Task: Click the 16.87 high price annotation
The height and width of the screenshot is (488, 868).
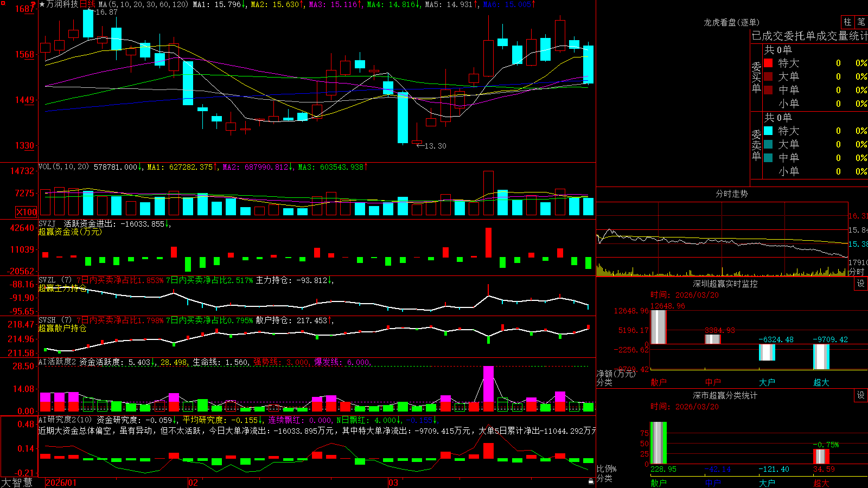Action: [106, 12]
